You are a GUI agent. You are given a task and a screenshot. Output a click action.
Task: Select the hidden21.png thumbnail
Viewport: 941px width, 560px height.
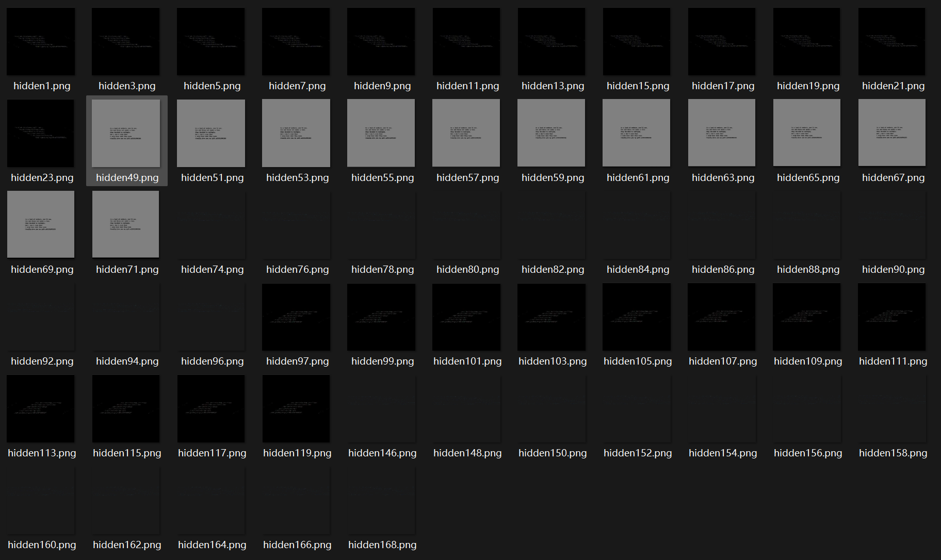tap(892, 41)
